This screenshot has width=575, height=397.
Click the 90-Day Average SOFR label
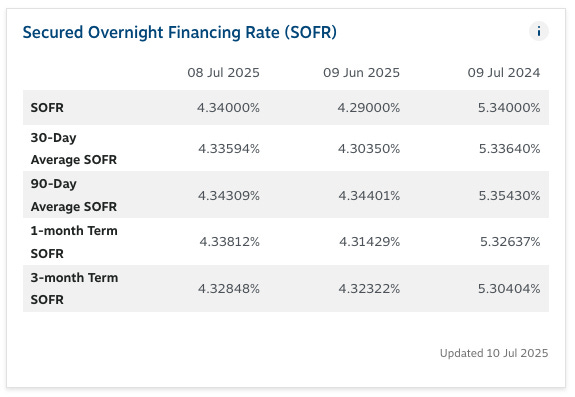74,195
